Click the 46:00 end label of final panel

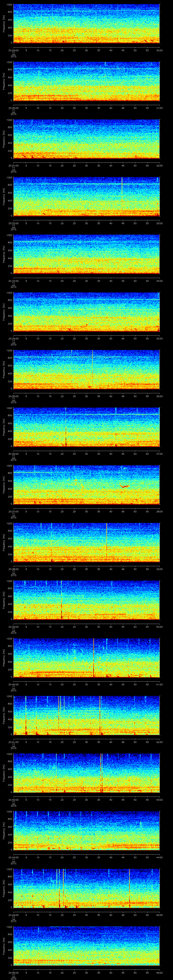click(x=159, y=972)
